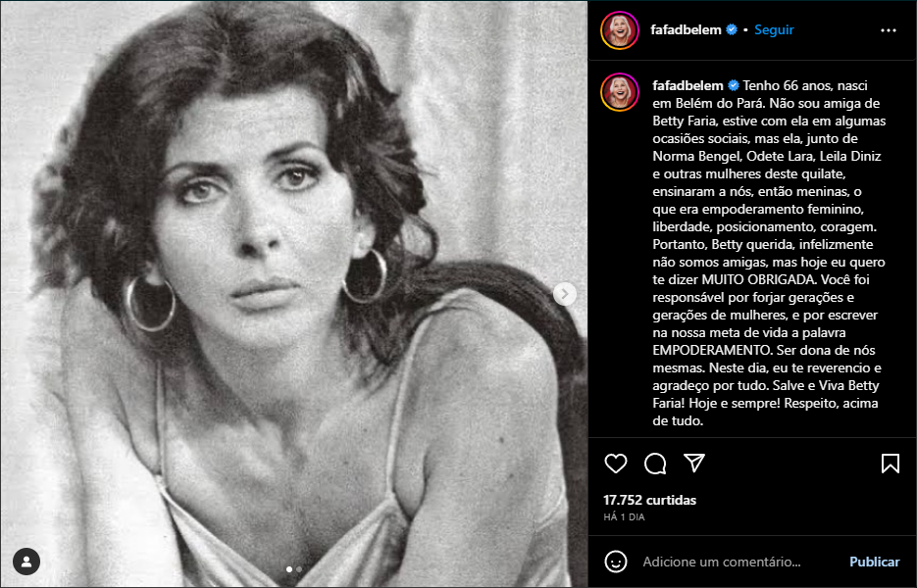The image size is (917, 588).
Task: Open comments via the speech bubble icon
Action: pos(655,464)
